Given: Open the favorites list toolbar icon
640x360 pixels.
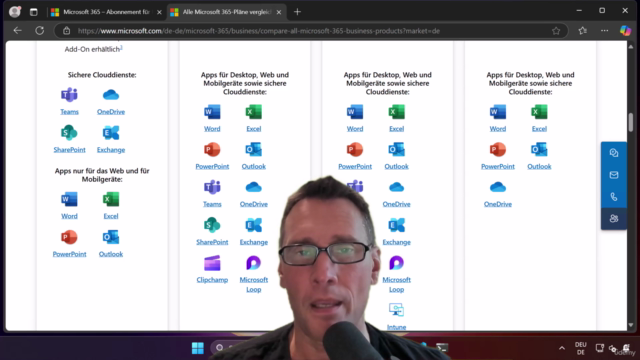Looking at the screenshot, I should (x=582, y=31).
